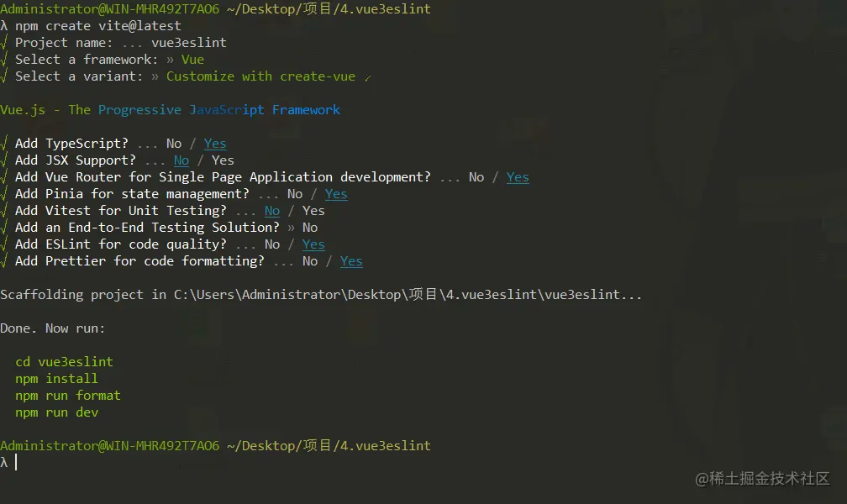847x504 pixels.
Task: Click underlined 'Yes' for Add Vue Router
Action: click(518, 177)
